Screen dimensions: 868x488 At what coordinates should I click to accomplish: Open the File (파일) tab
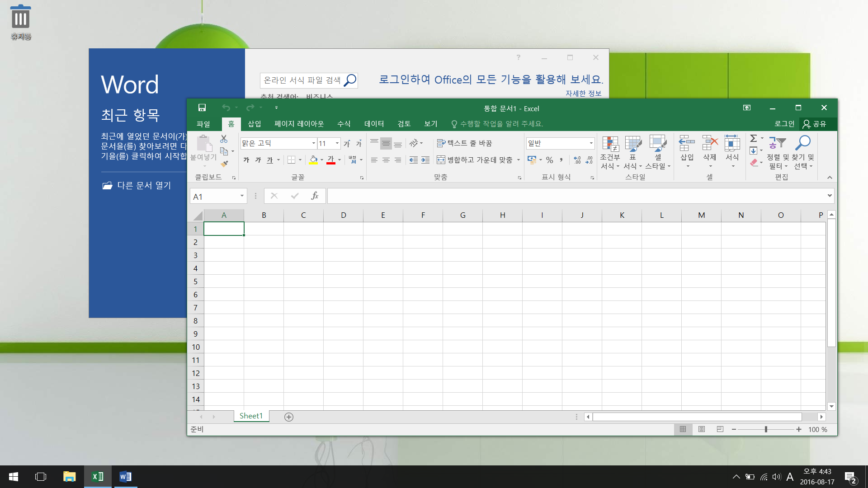203,124
